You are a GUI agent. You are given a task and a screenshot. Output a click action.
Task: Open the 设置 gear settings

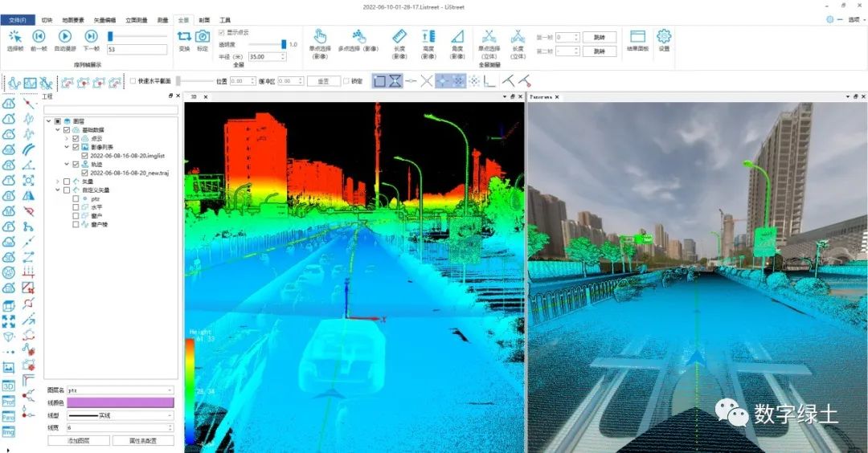point(664,37)
